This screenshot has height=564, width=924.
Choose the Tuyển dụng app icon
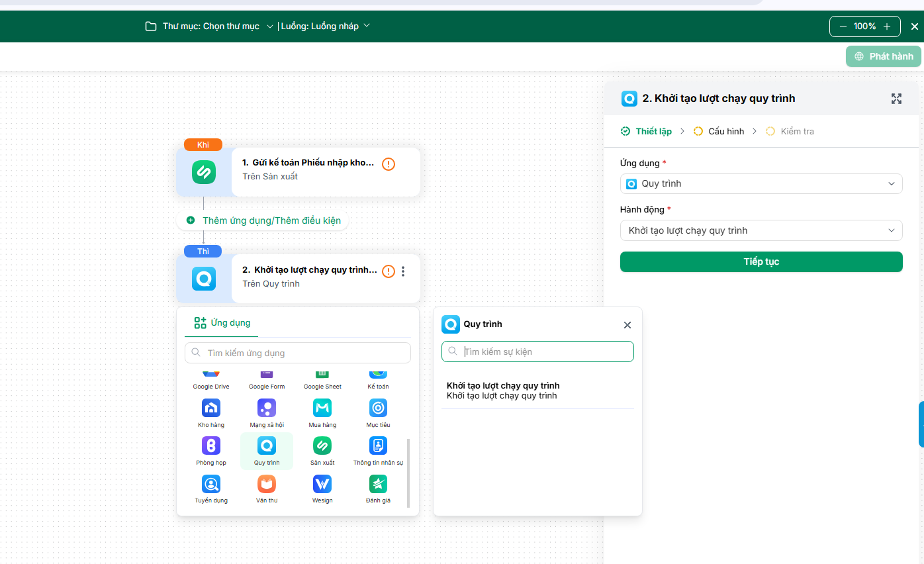[211, 484]
